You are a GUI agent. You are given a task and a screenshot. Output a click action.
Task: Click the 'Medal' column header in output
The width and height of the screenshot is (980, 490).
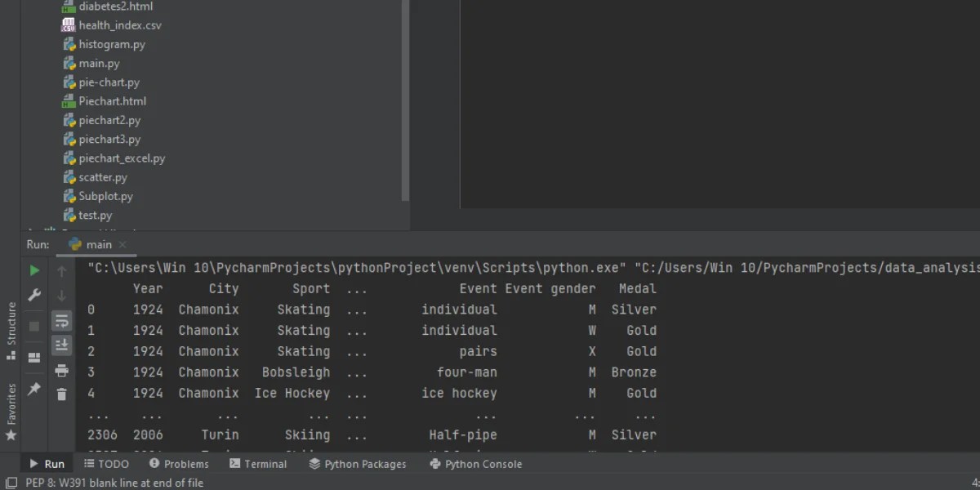[x=638, y=288]
